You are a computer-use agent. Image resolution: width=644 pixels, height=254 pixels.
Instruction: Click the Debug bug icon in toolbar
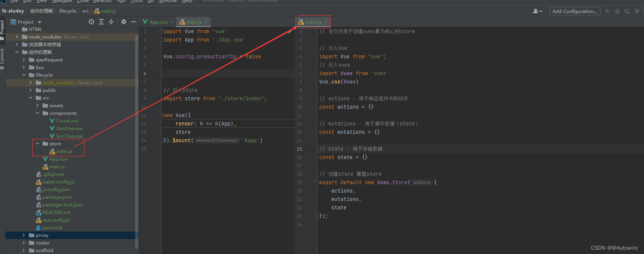pyautogui.click(x=617, y=11)
